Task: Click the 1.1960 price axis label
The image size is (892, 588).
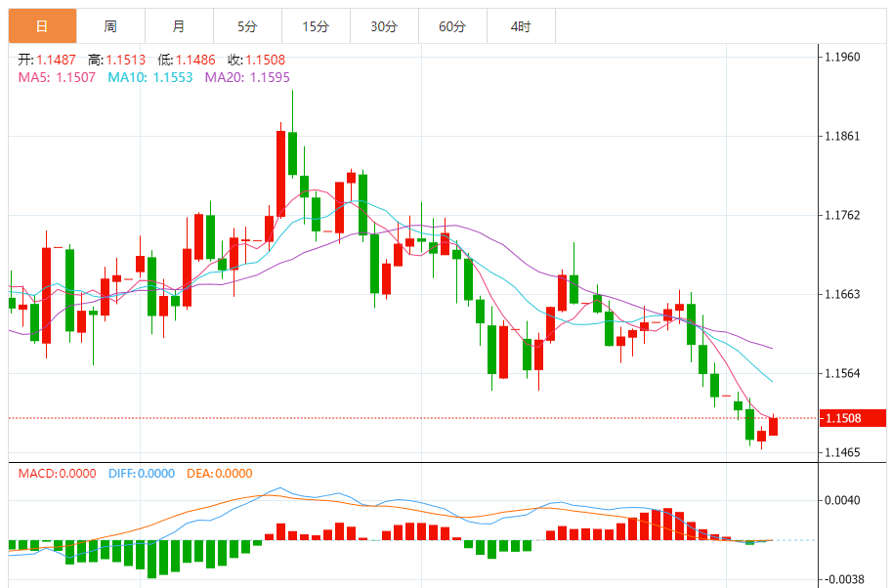Action: coord(842,57)
